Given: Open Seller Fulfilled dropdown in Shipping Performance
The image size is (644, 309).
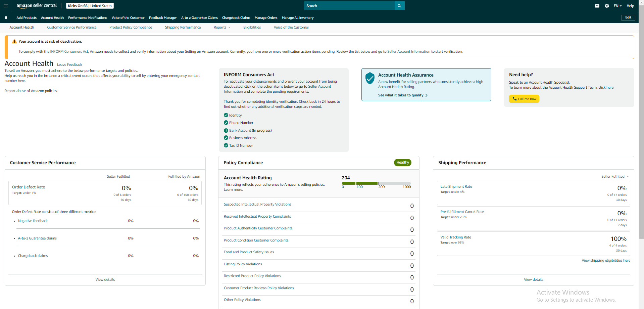Looking at the screenshot, I should pos(615,176).
